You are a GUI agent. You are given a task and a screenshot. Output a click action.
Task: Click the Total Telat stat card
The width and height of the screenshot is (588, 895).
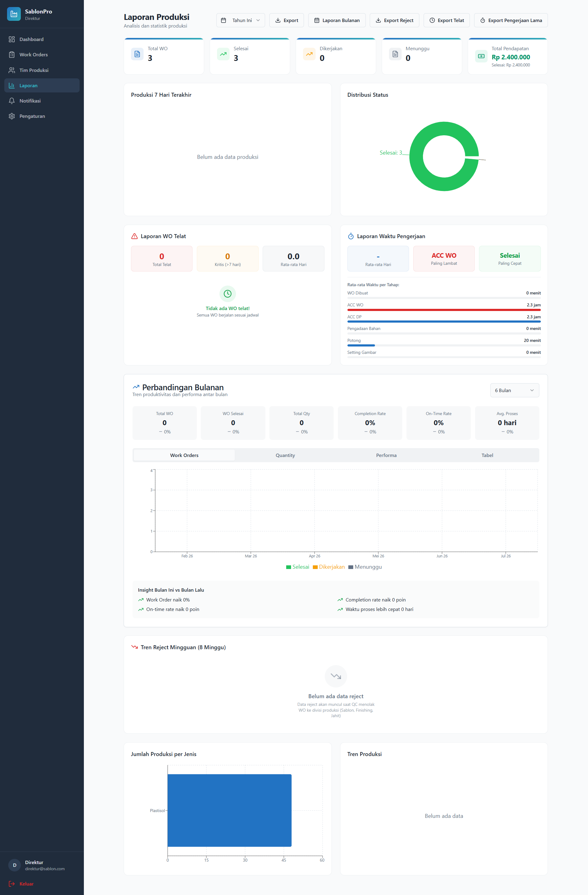162,259
